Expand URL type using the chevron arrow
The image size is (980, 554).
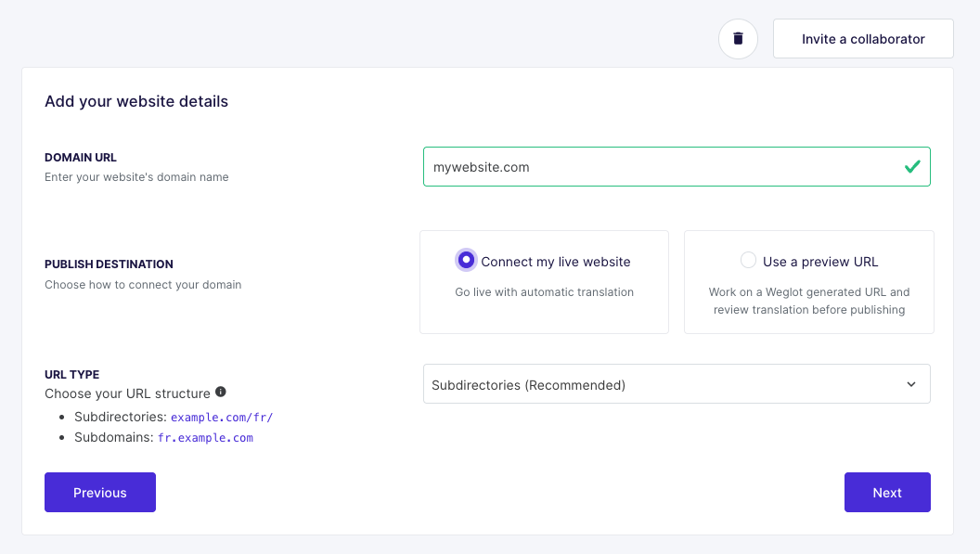(x=911, y=384)
